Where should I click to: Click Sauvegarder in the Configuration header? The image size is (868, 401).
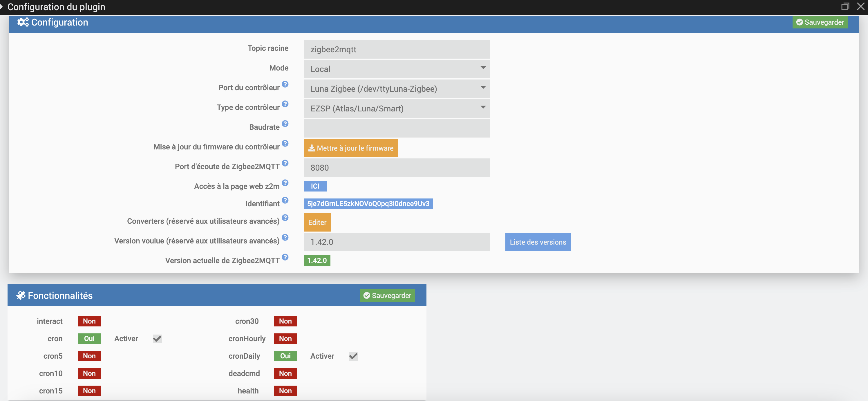[x=820, y=22]
